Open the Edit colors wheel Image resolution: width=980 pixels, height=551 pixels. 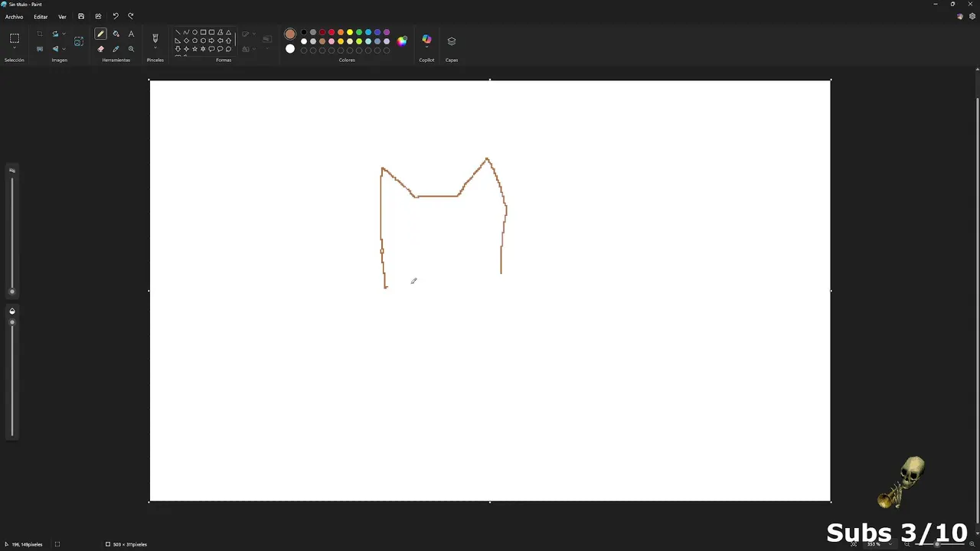[402, 41]
